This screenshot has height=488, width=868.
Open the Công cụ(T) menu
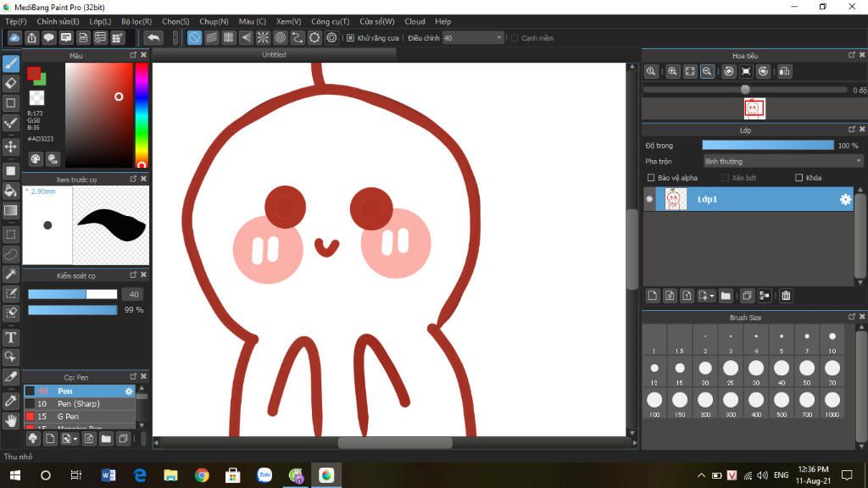click(x=330, y=21)
